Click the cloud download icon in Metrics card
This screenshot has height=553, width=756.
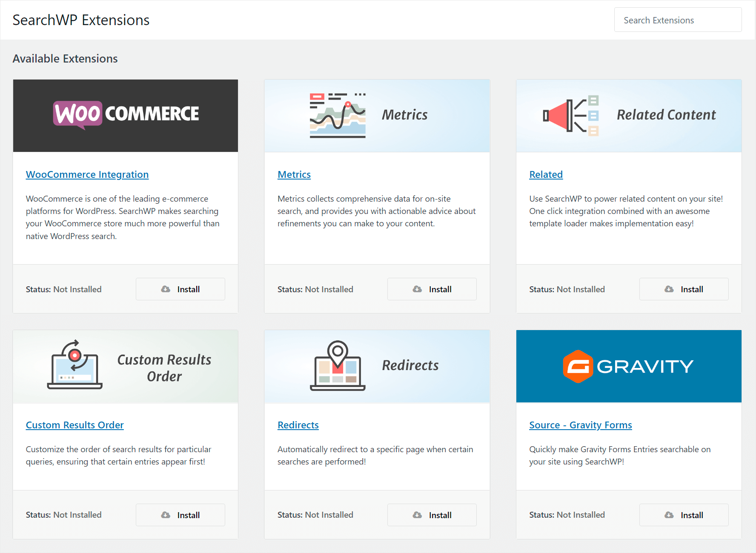417,289
